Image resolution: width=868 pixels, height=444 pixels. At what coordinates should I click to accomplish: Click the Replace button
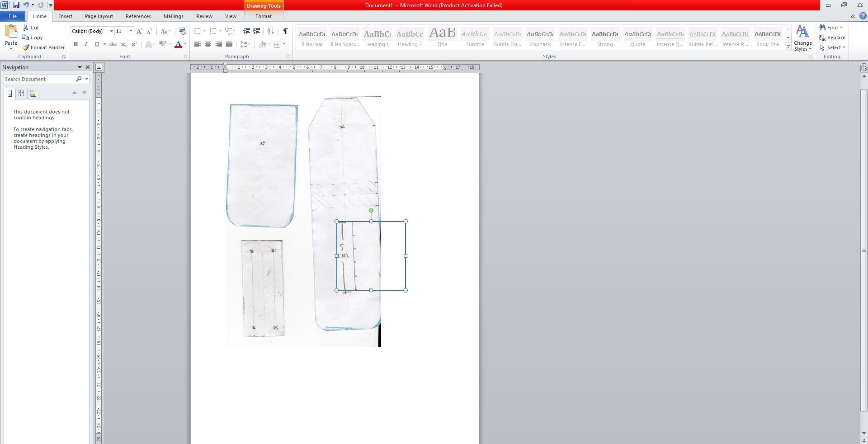832,38
